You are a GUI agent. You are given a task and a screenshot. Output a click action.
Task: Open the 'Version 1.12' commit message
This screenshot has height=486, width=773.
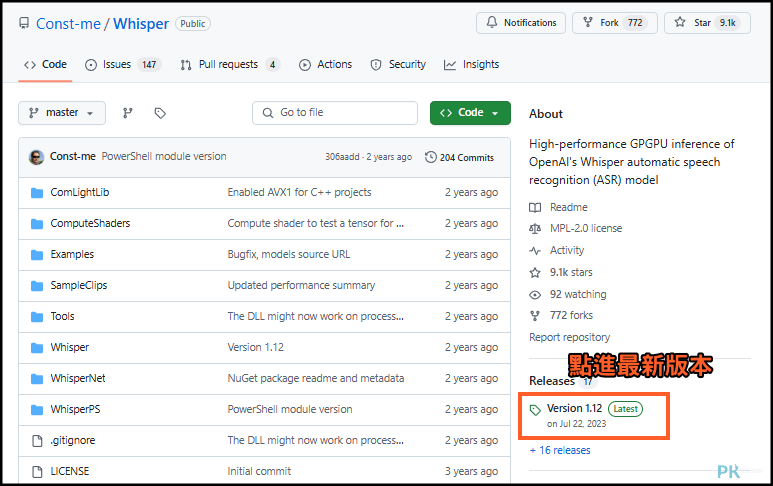tap(255, 347)
